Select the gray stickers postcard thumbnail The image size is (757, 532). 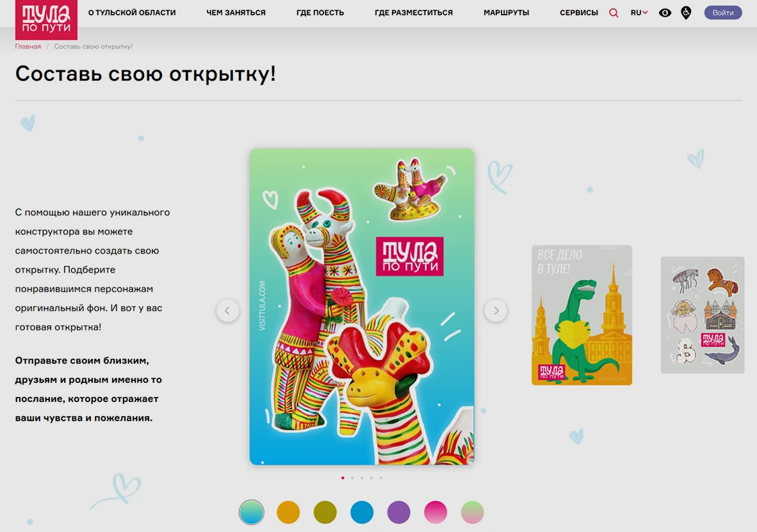click(703, 315)
